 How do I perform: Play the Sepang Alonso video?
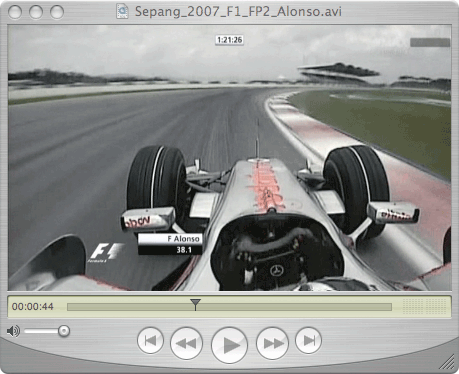coord(229,345)
